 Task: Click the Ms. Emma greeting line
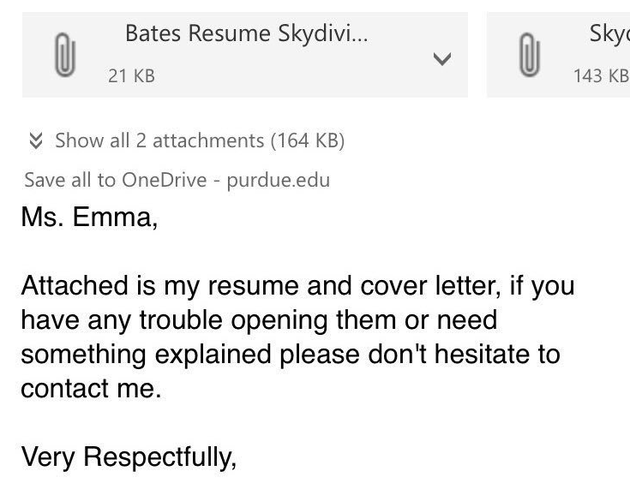tap(89, 217)
